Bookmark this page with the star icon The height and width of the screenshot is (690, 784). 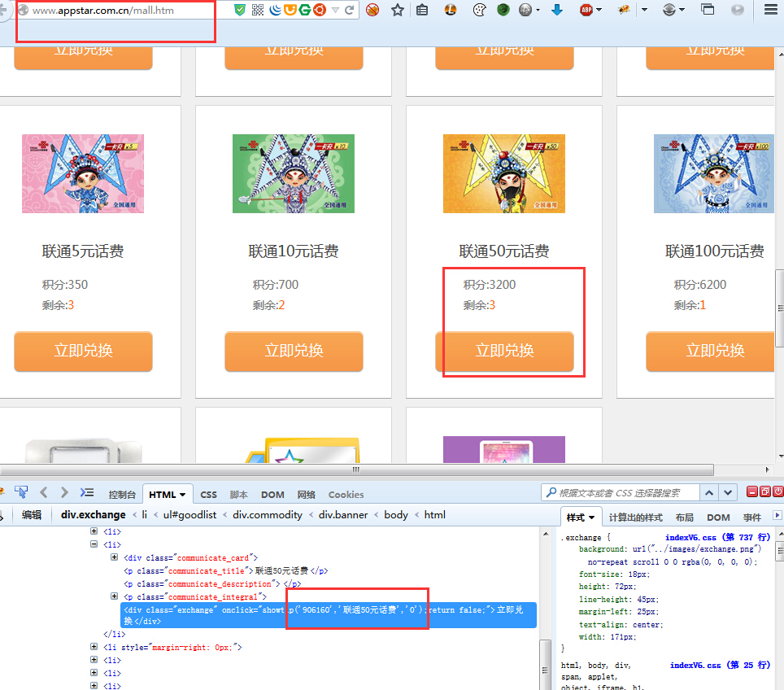pyautogui.click(x=398, y=10)
